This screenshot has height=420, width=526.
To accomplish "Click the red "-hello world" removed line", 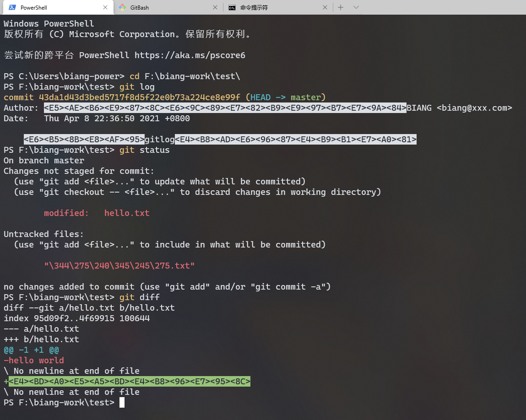I will pyautogui.click(x=34, y=361).
